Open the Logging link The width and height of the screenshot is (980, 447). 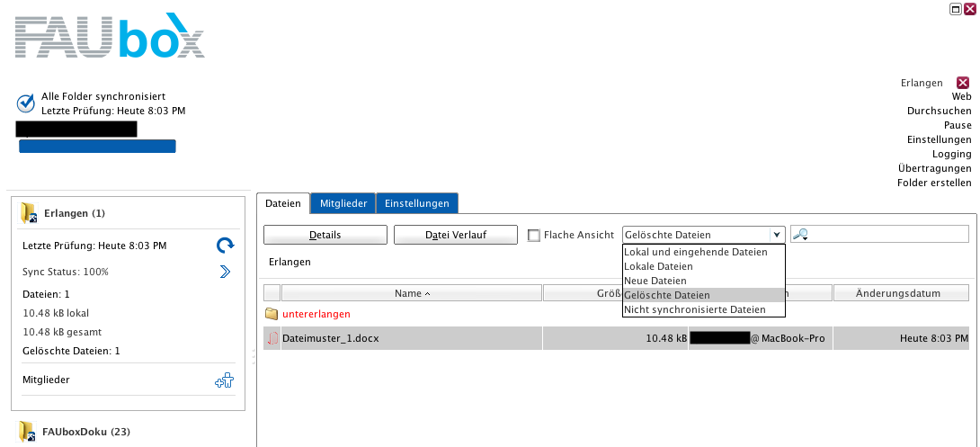pos(952,154)
